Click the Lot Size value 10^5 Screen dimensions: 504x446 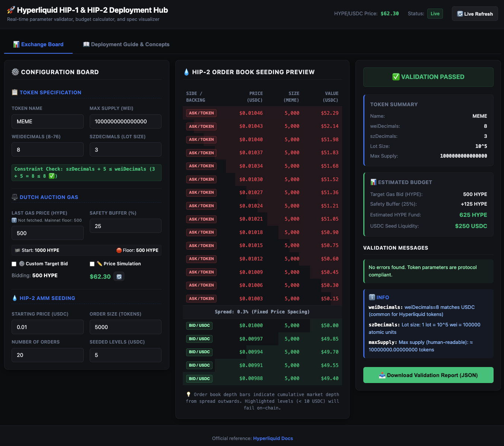[481, 146]
